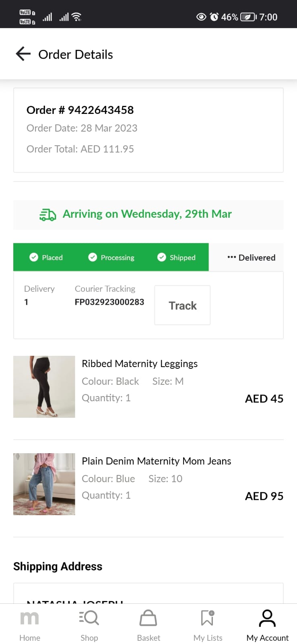Viewport: 297px width, 644px height.
Task: Open the My Account profile icon
Action: pyautogui.click(x=267, y=618)
